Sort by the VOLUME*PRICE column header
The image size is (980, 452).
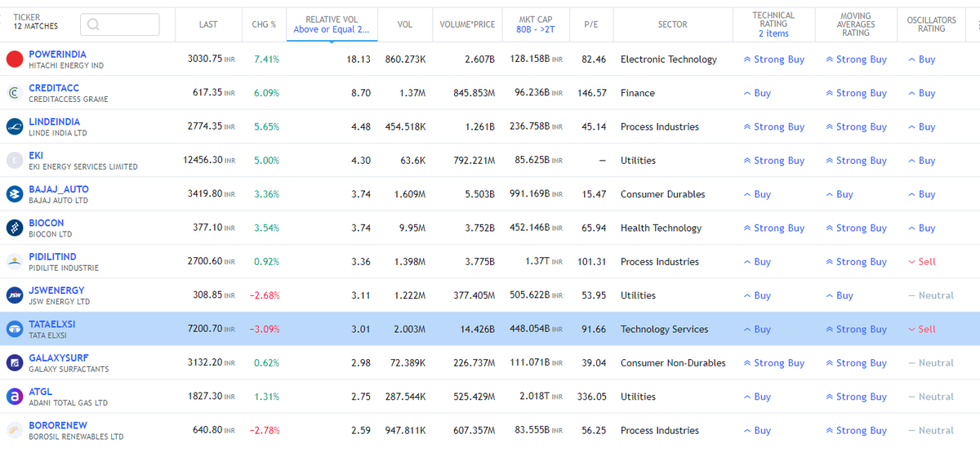[467, 24]
